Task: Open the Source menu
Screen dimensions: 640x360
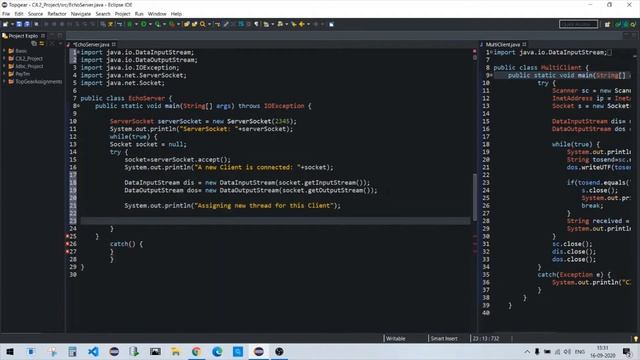Action: click(x=35, y=14)
